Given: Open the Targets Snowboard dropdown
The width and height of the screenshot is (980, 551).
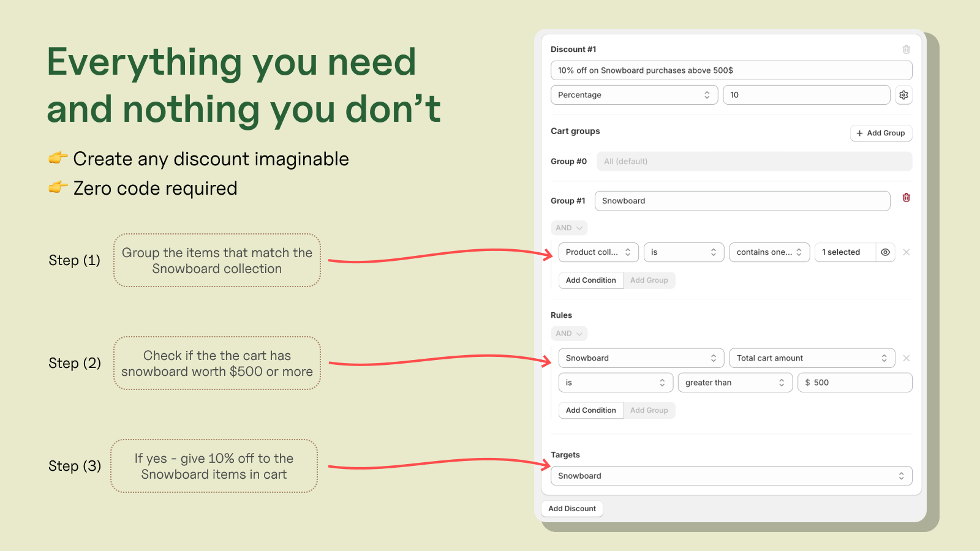Looking at the screenshot, I should coord(731,476).
